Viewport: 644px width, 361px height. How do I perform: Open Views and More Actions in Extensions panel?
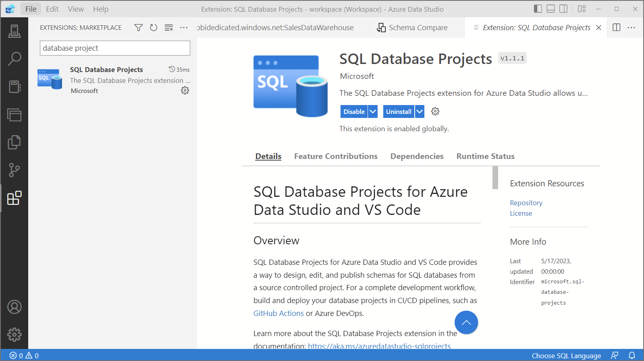pyautogui.click(x=184, y=27)
